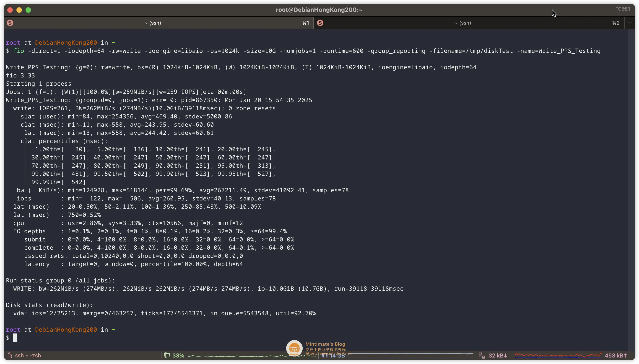The image size is (639, 364).
Task: Click the memory 14 GB icon
Action: point(325,356)
